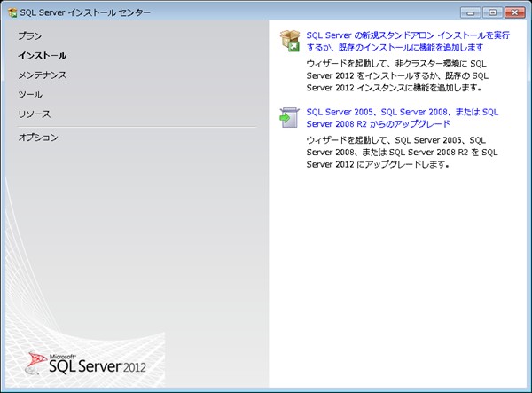Click the install description text mentioning 非クラスター環境
The width and height of the screenshot is (532, 393).
tap(397, 75)
